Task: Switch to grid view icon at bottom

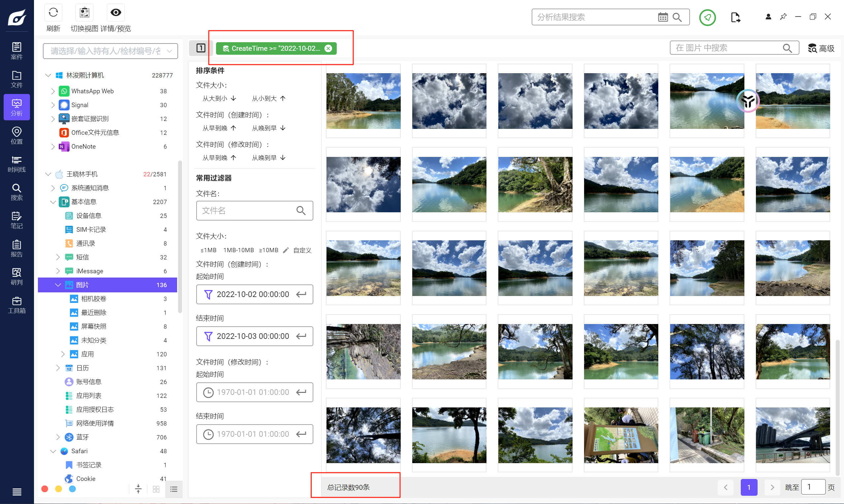Action: tap(156, 489)
